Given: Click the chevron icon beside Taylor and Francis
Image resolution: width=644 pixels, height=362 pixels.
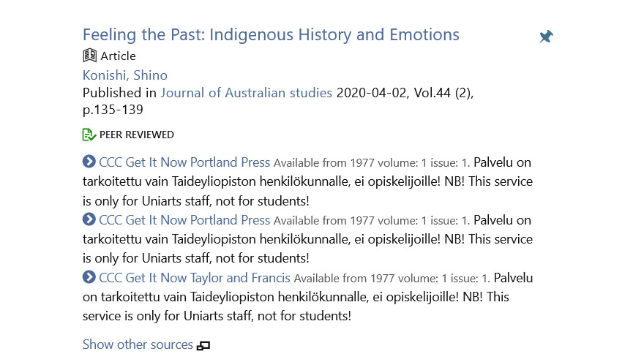Looking at the screenshot, I should click(x=89, y=277).
